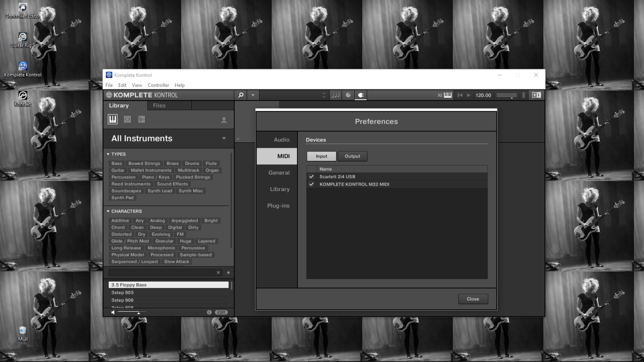Filter by Piano / Keys type tag

[x=155, y=177]
